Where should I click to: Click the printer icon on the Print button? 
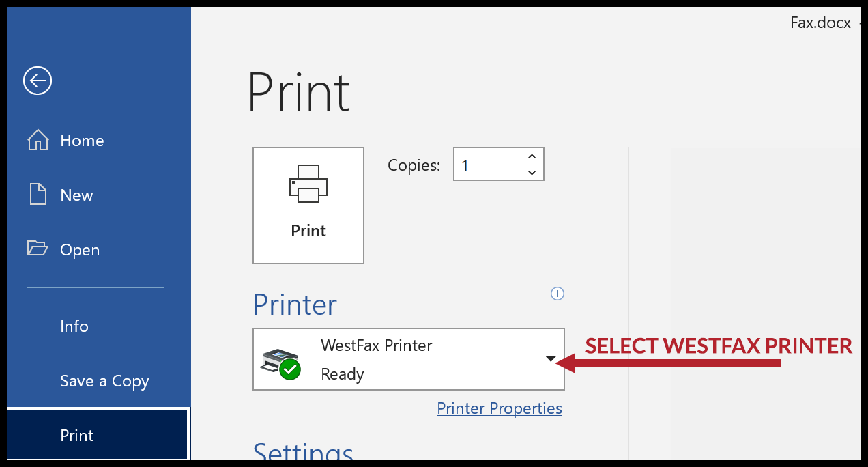[x=308, y=183]
